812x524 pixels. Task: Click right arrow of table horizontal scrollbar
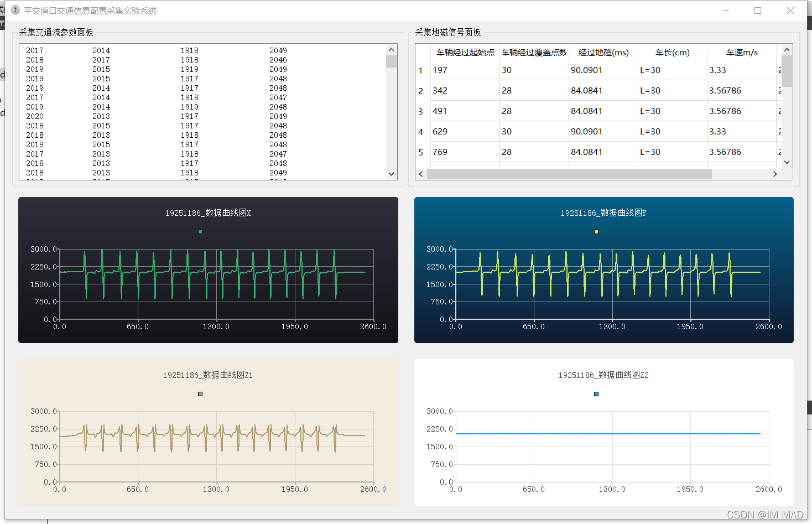click(x=775, y=174)
